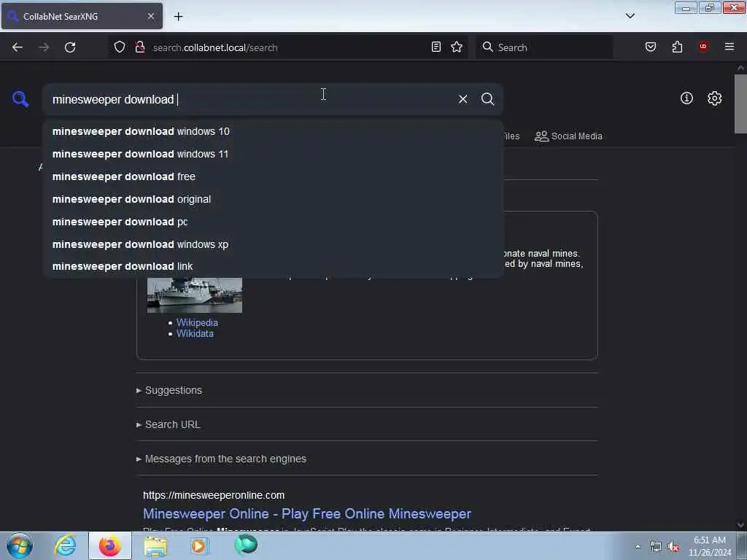Open Windows Media Player taskbar icon
Screen dimensions: 747x560
(x=199, y=545)
